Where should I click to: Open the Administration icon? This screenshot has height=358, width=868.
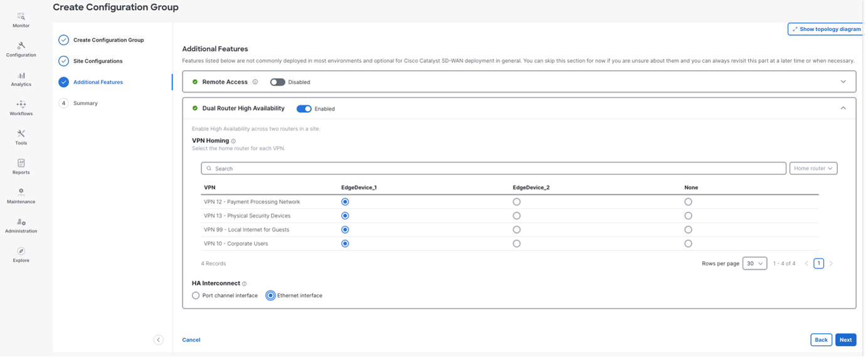click(21, 222)
